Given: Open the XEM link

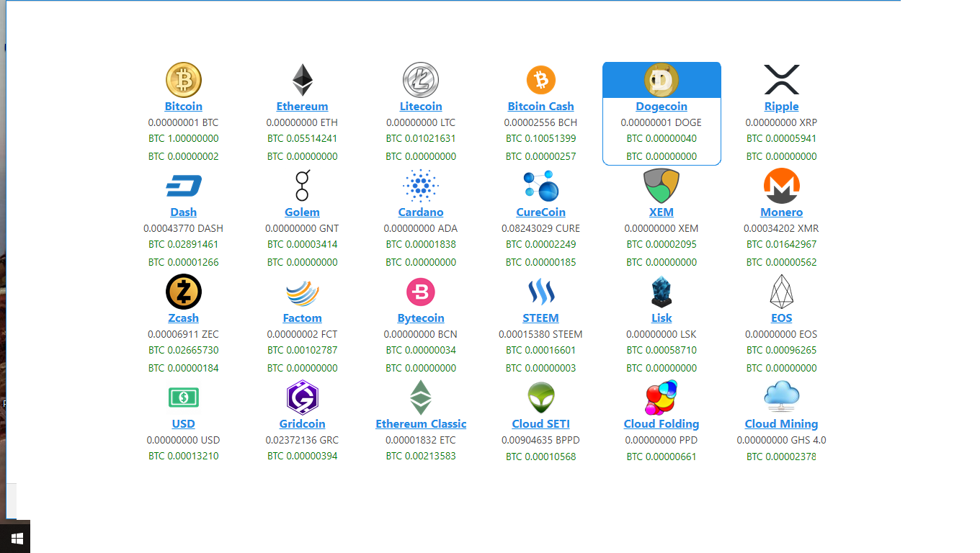Looking at the screenshot, I should coord(661,212).
